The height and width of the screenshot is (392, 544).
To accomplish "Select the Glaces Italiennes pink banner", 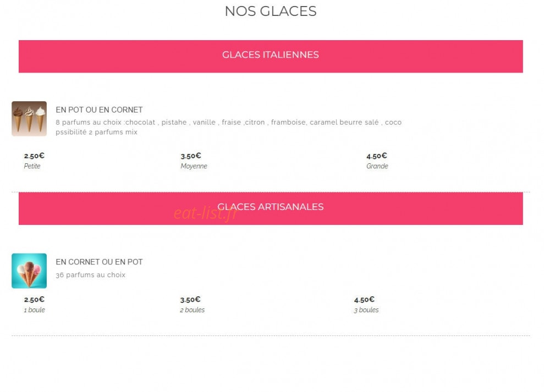I will (271, 56).
